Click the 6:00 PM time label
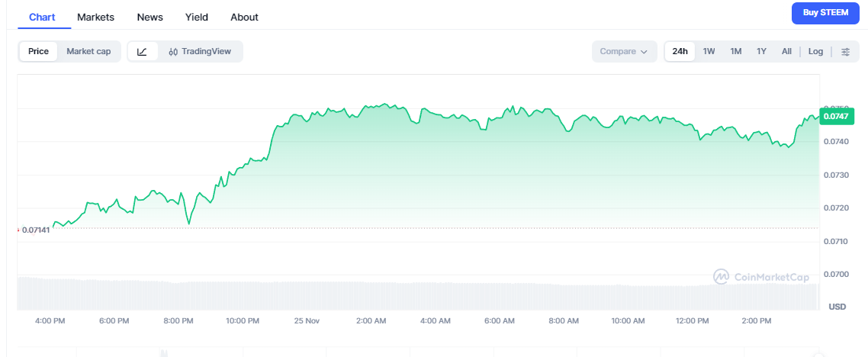This screenshot has width=868, height=357. coord(114,320)
